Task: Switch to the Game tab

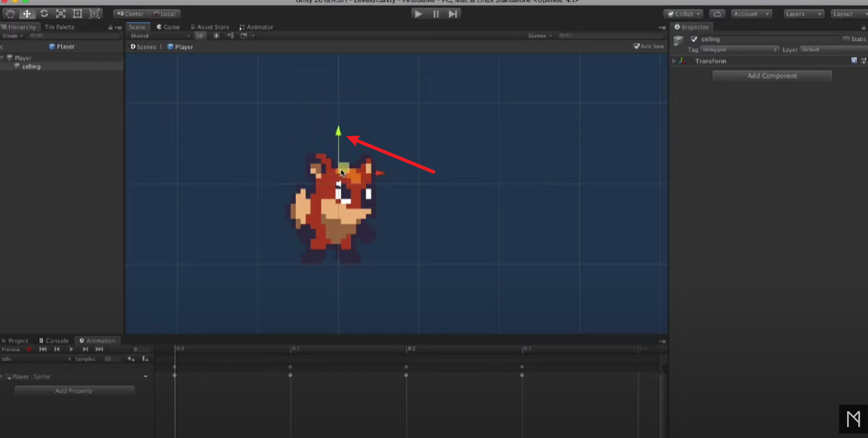Action: 168,27
